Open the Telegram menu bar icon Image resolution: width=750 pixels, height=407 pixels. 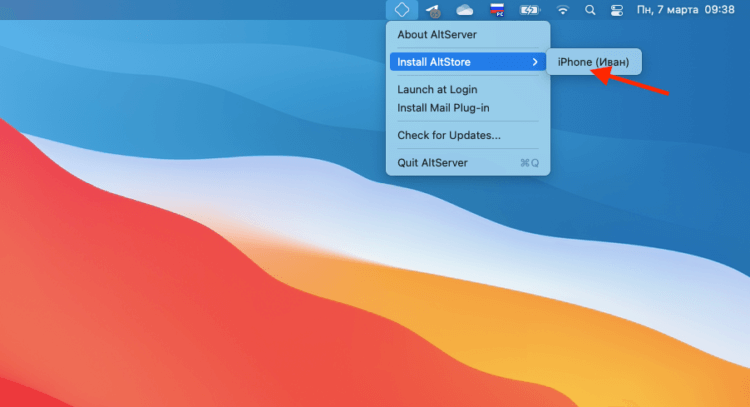coord(433,10)
